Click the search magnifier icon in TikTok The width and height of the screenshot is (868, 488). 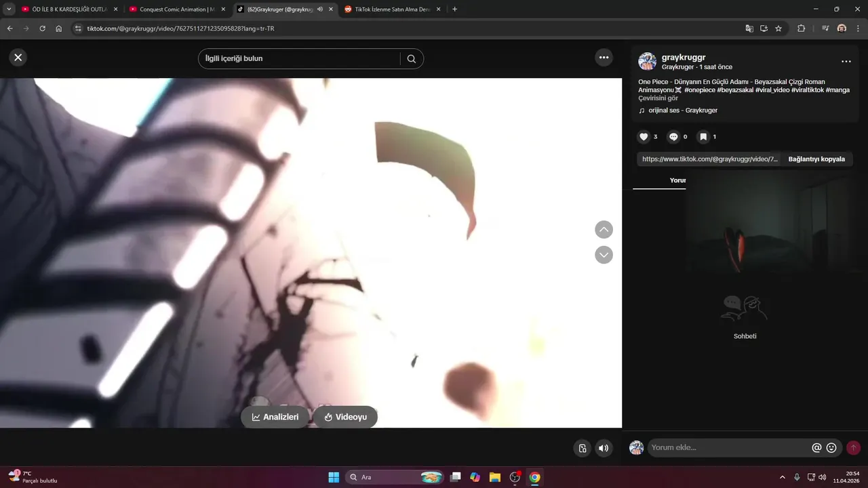click(412, 59)
